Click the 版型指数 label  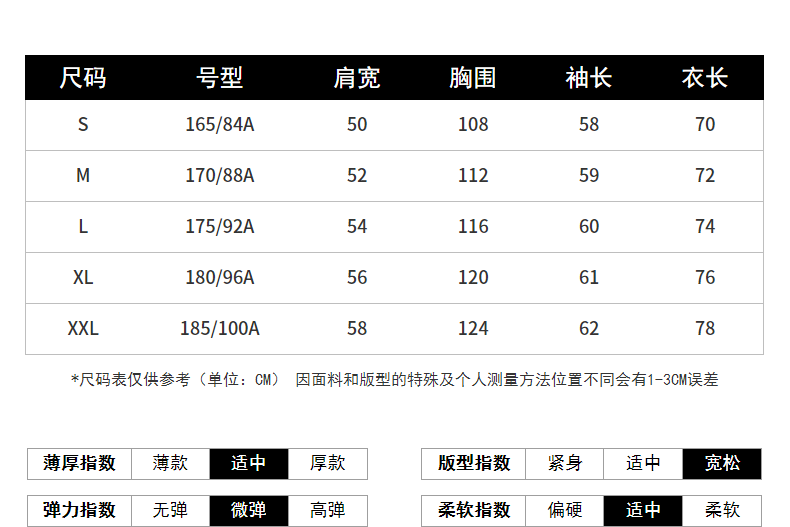[474, 464]
